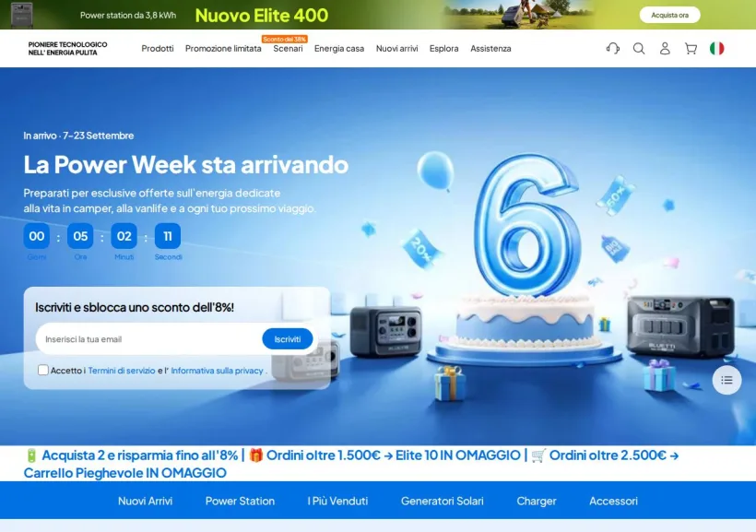Open the Nuovi arrivi menu item
Screen dimensions: 756x532
pyautogui.click(x=396, y=48)
